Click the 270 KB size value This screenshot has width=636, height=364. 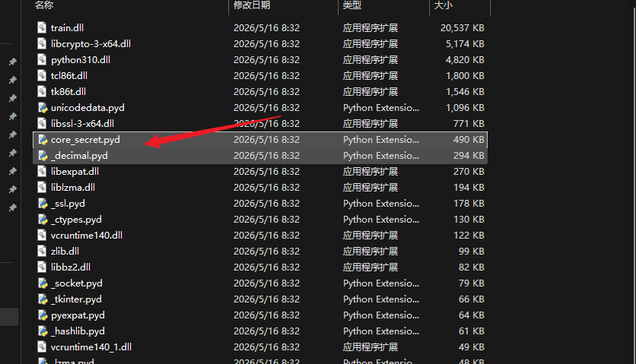469,172
